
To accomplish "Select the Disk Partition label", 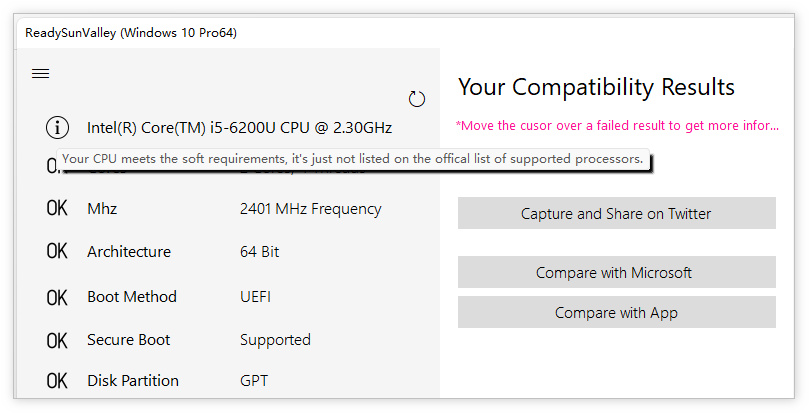I will click(133, 381).
